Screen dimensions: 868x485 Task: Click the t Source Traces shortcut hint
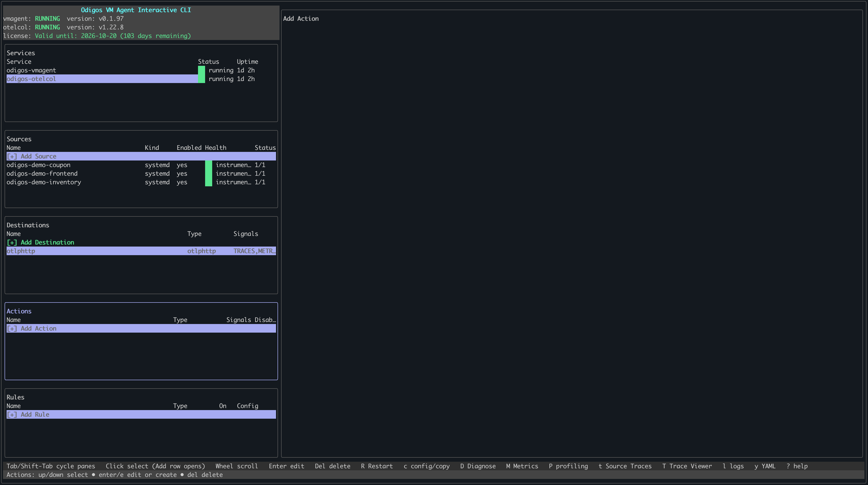(625, 466)
